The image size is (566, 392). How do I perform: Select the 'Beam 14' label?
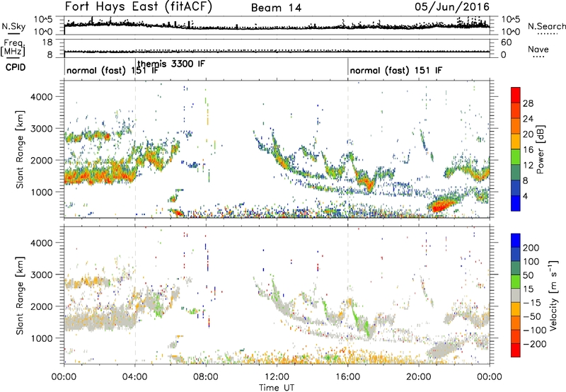[x=276, y=8]
